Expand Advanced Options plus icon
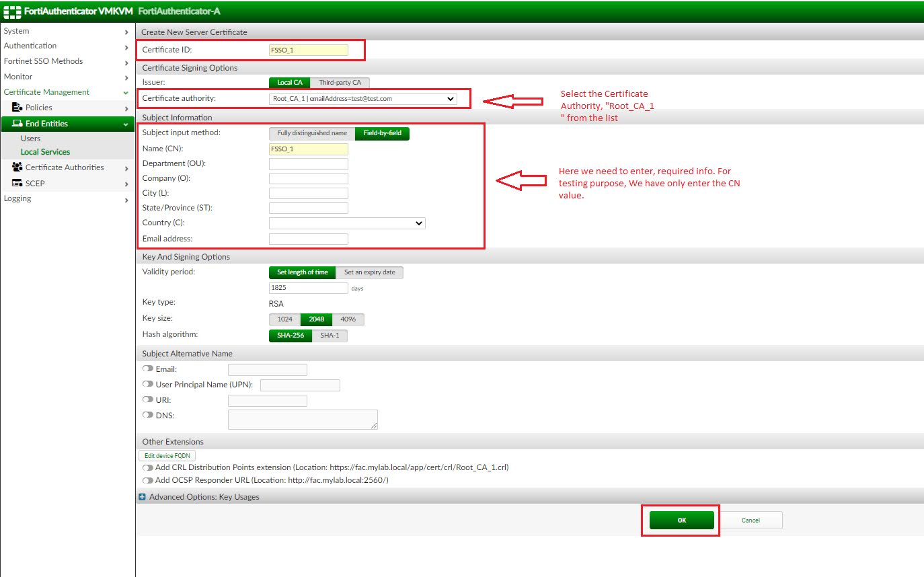924x577 pixels. click(x=142, y=497)
